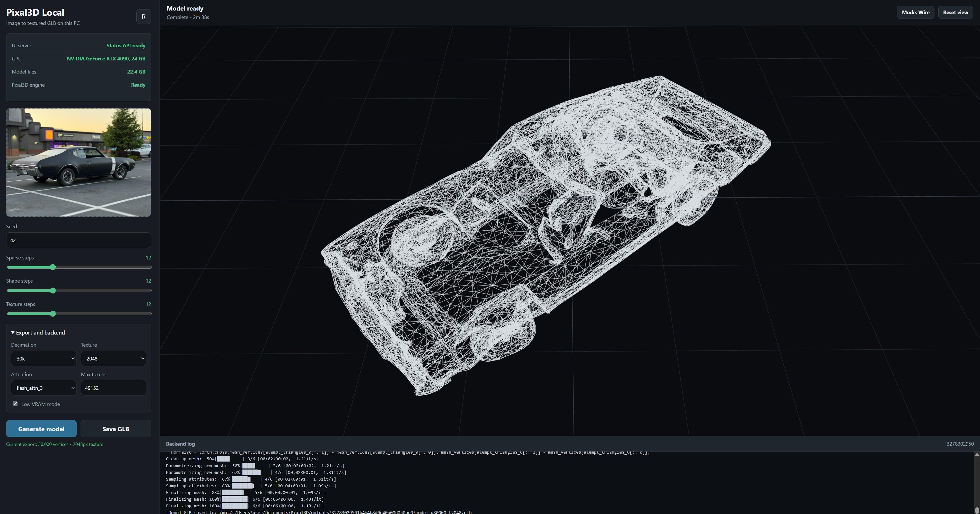The height and width of the screenshot is (514, 980).
Task: Adjust the Texture steps slider handle
Action: (53, 314)
